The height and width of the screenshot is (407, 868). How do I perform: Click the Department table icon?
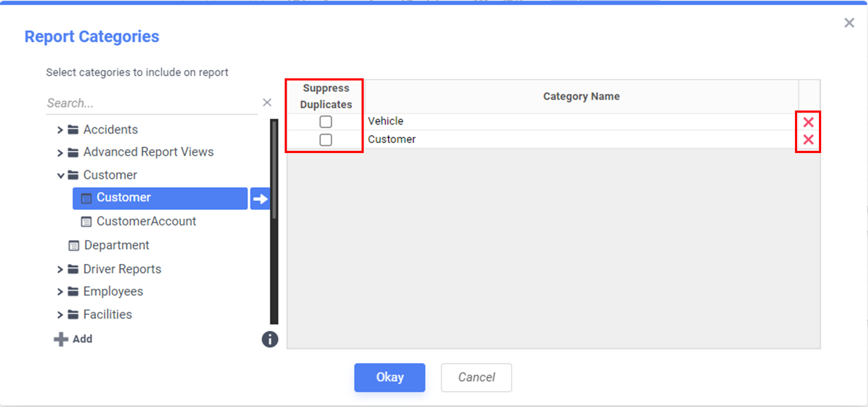pos(74,246)
